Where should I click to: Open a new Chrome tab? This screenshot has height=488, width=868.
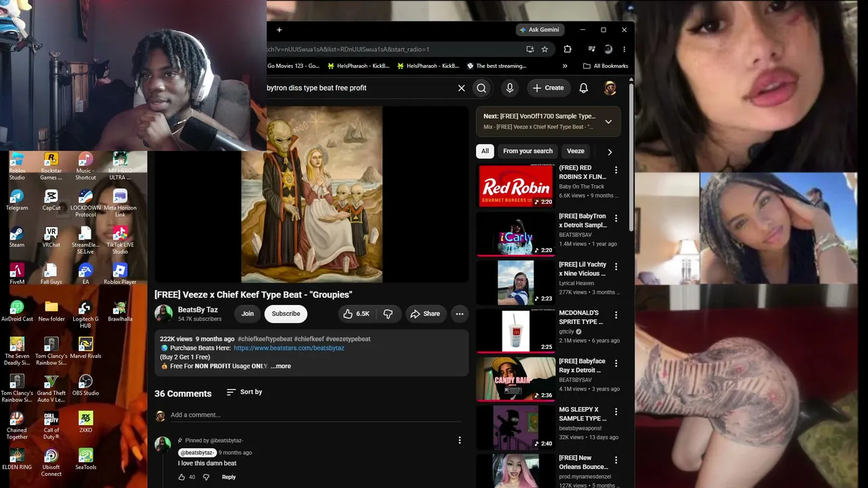click(x=279, y=30)
